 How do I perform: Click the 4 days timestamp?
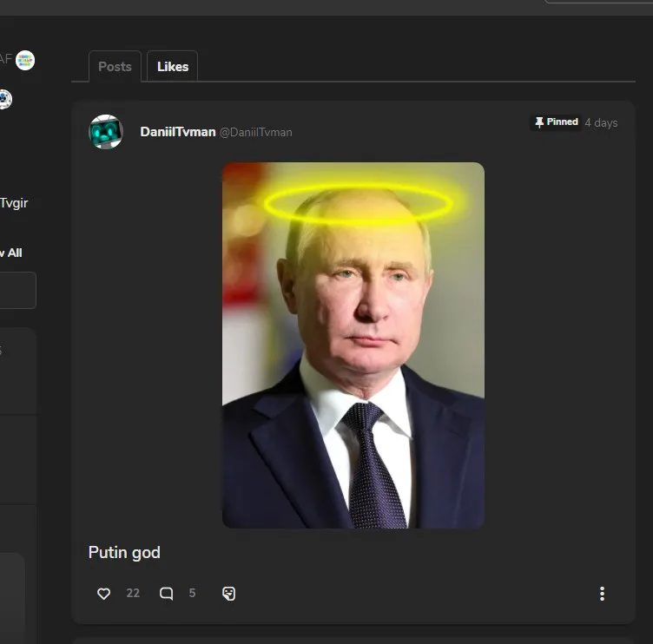click(601, 122)
